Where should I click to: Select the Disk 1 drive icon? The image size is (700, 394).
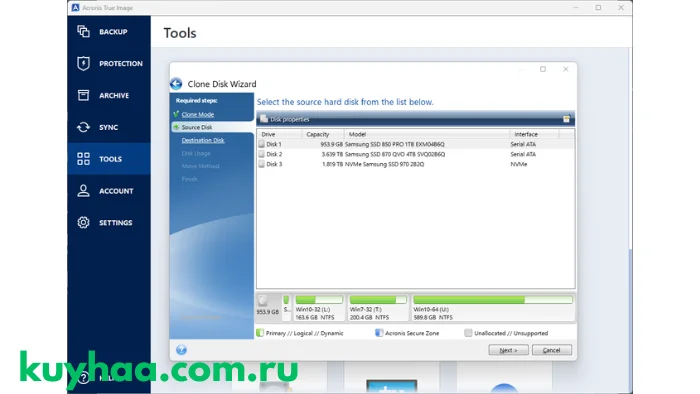[x=262, y=144]
